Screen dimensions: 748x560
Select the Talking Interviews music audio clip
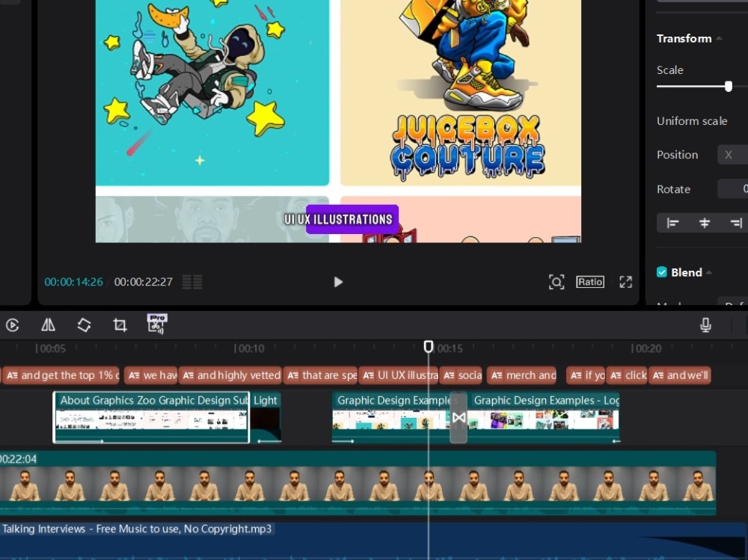[374, 541]
